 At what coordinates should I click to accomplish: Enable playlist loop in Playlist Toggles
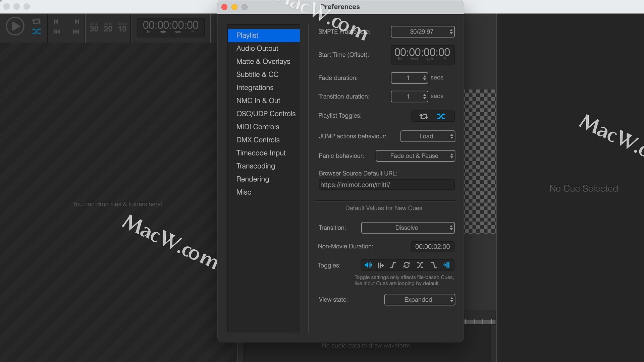coord(424,116)
